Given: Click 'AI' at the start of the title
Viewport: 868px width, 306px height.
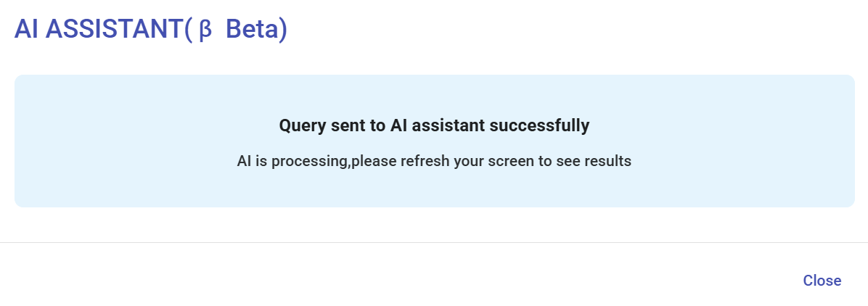Looking at the screenshot, I should 26,30.
